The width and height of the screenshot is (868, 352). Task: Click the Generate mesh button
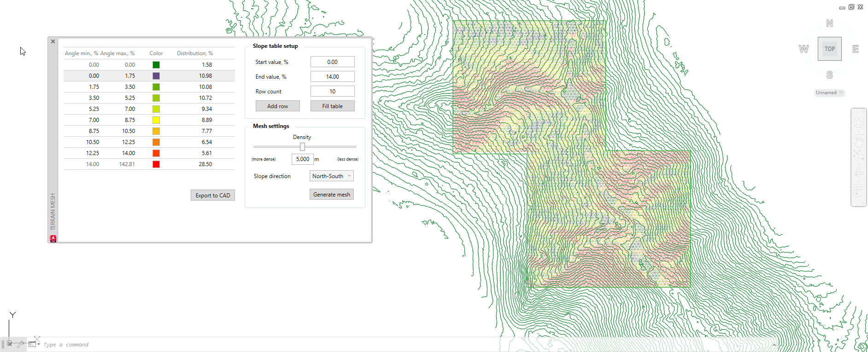coord(332,194)
